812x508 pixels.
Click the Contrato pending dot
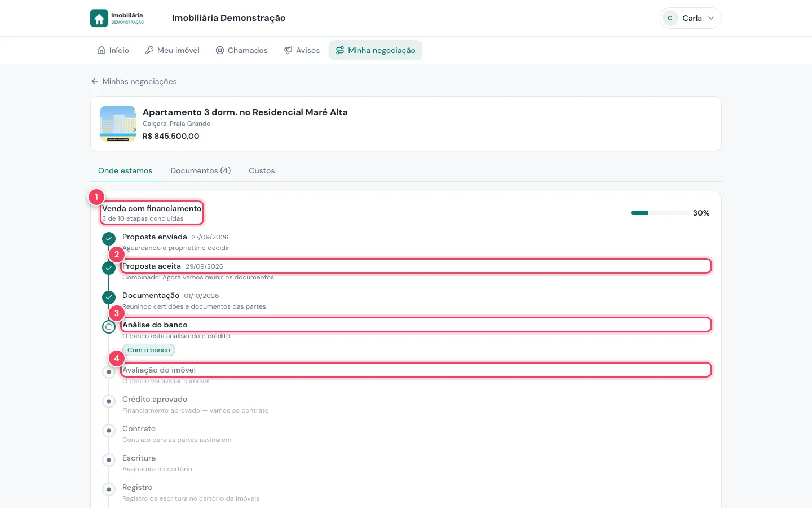pyautogui.click(x=109, y=430)
